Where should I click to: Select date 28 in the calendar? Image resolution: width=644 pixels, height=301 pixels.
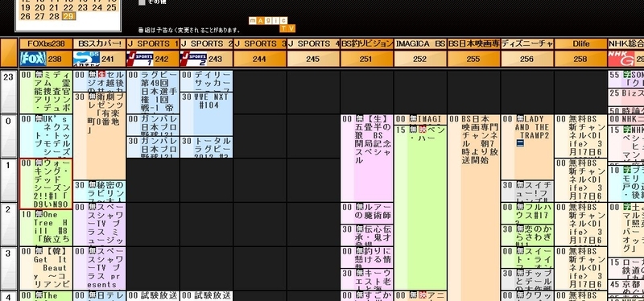[x=54, y=16]
